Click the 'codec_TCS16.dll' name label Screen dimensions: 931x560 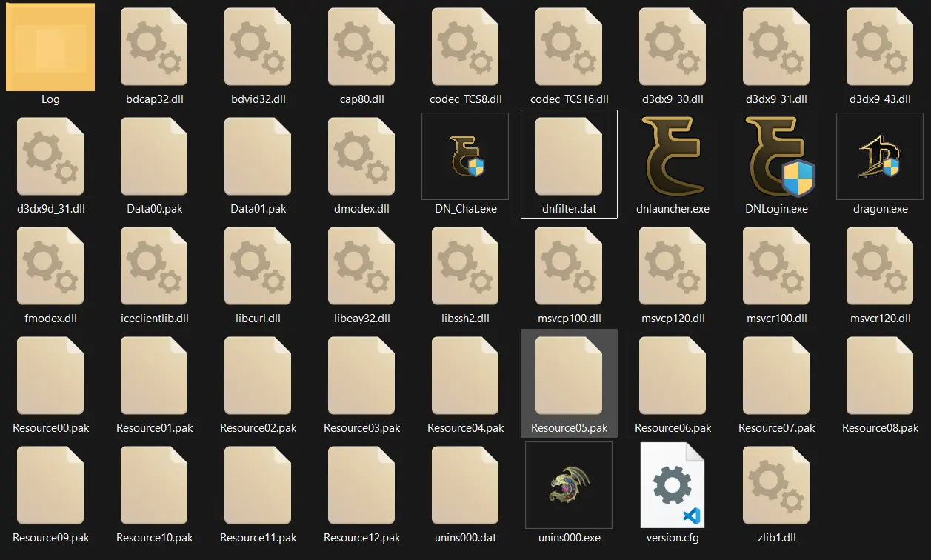pyautogui.click(x=569, y=99)
